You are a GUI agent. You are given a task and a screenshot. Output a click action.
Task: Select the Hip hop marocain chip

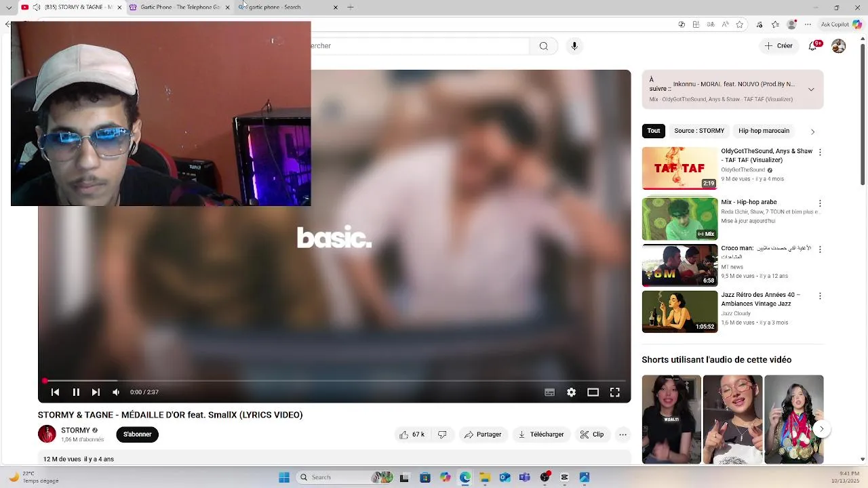(x=764, y=131)
